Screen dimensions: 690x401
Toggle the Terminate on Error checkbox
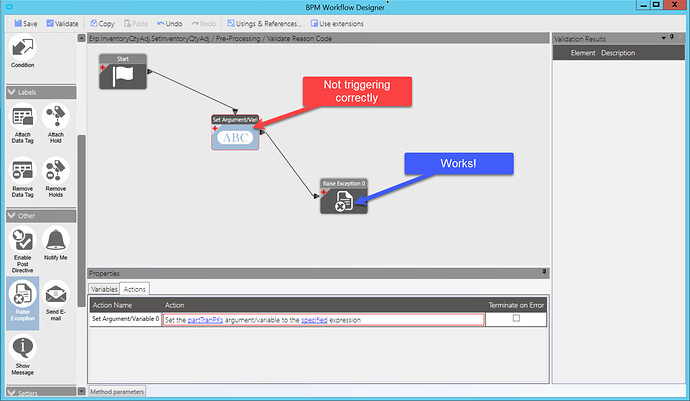click(x=516, y=318)
